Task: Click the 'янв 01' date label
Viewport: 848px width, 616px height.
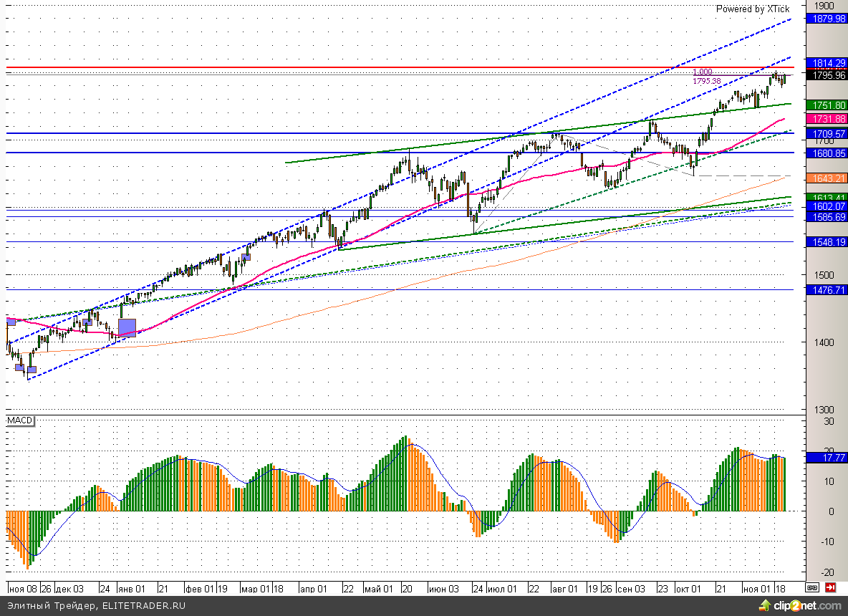Action: (131, 588)
